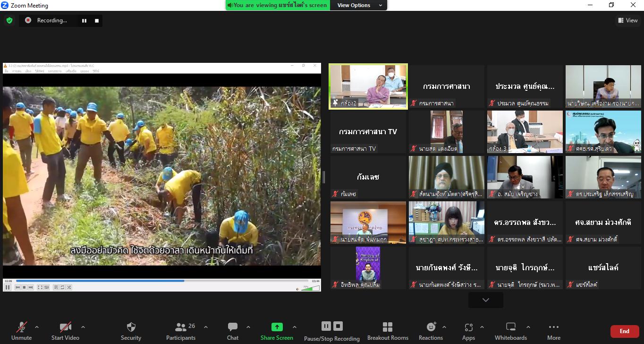This screenshot has width=644, height=344.
Task: Select อิทธิพล คุณปลื้ม video tile
Action: [368, 268]
